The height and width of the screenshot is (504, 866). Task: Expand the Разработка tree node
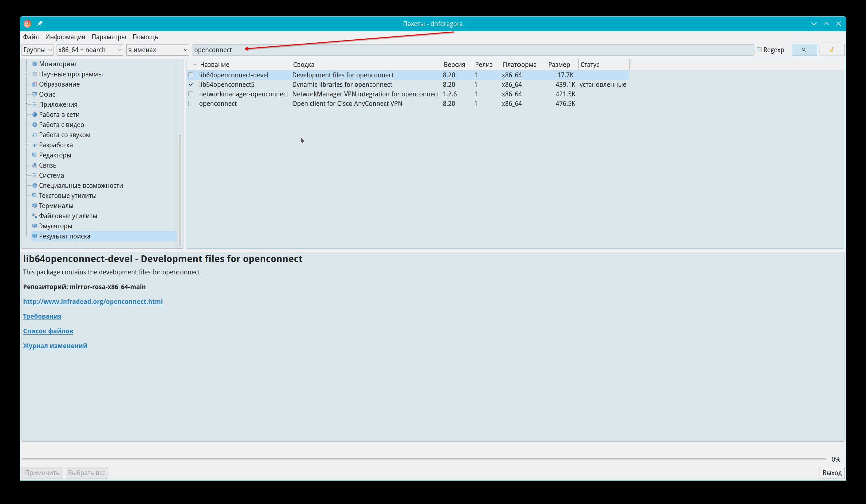[x=27, y=145]
